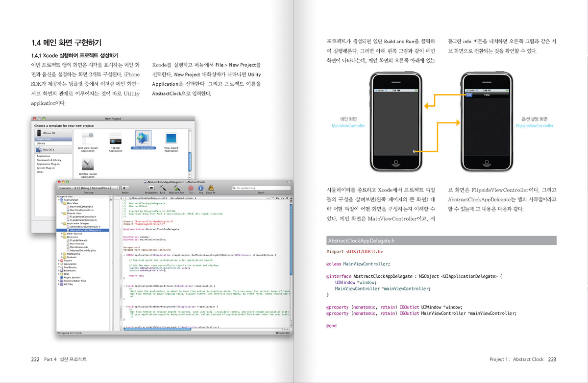
Task: Open the Simulator 4.0 Debug overview dropdown
Action: click(89, 188)
